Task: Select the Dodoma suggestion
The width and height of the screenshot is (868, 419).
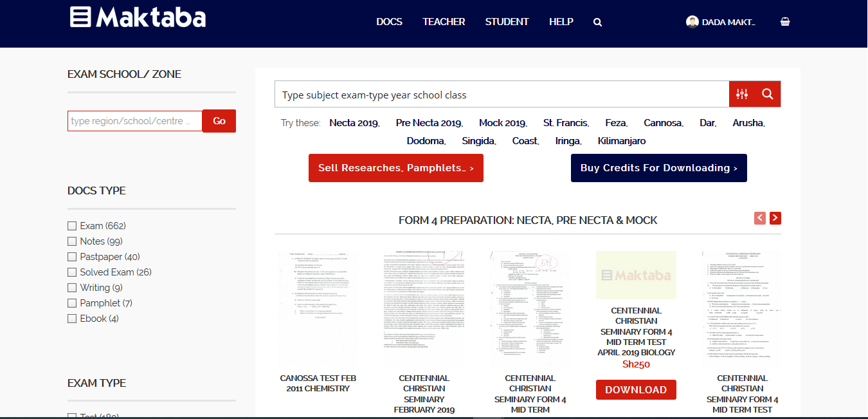Action: click(x=426, y=141)
